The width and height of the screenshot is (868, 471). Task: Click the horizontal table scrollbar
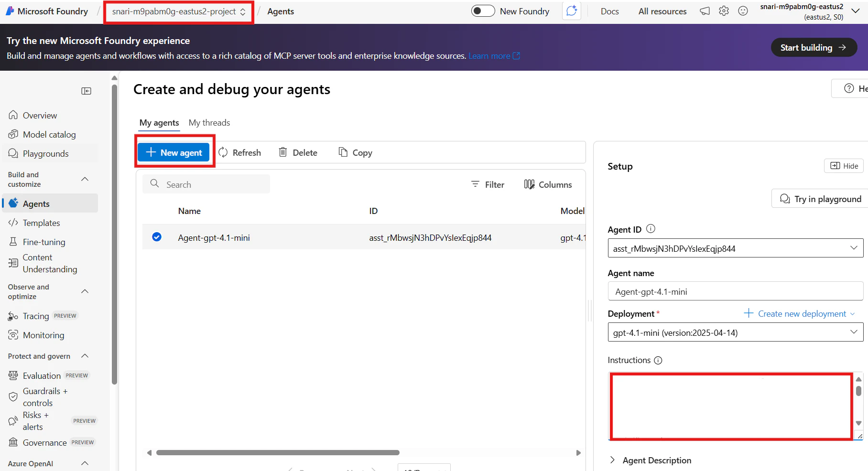click(x=278, y=452)
